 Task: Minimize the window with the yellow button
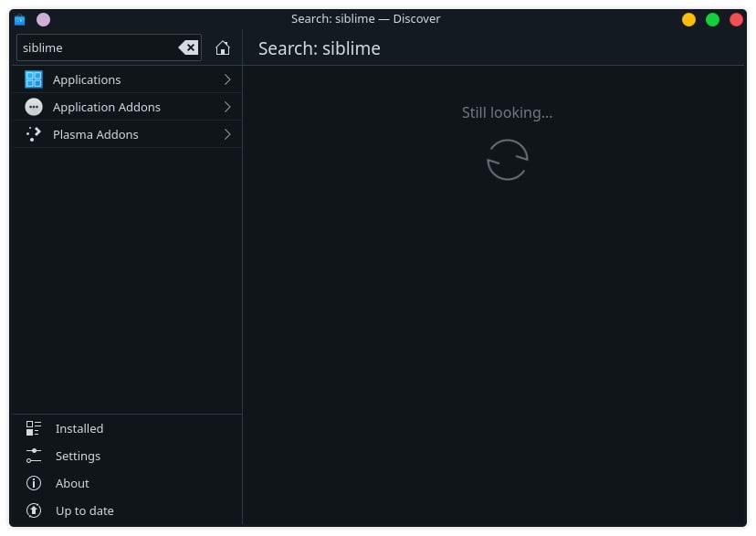(x=688, y=20)
